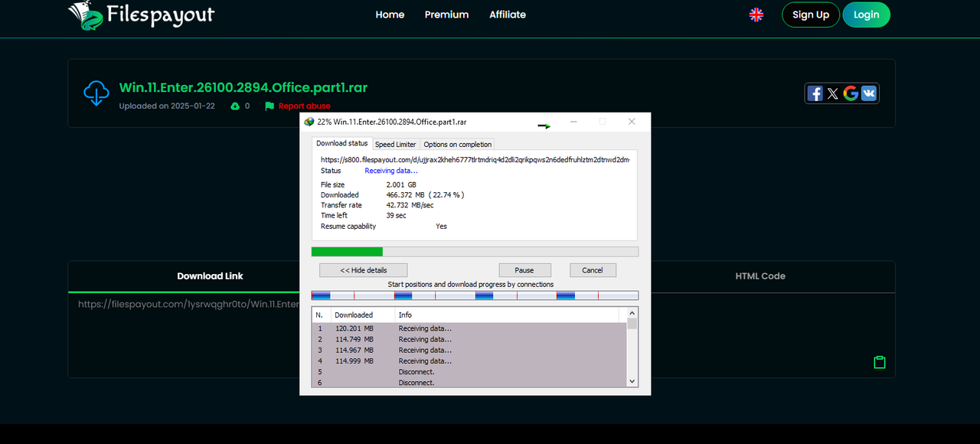Select the Download Link tab

[210, 276]
